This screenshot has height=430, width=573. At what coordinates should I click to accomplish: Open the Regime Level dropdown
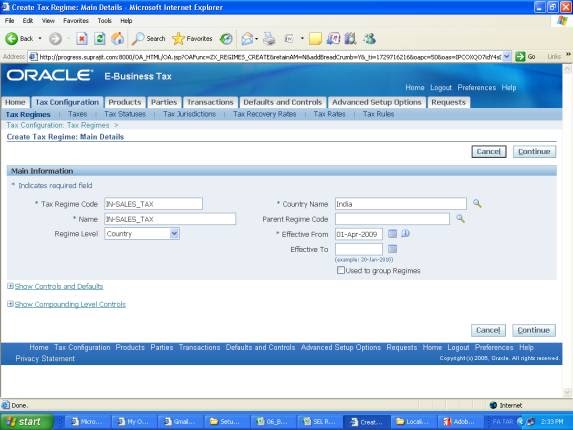(141, 233)
